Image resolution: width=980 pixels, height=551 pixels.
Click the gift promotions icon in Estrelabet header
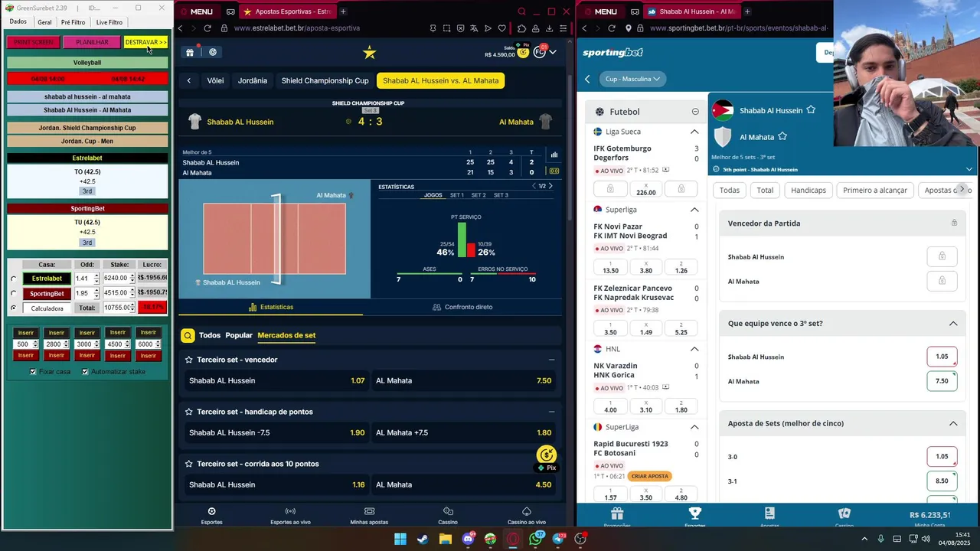pos(190,52)
